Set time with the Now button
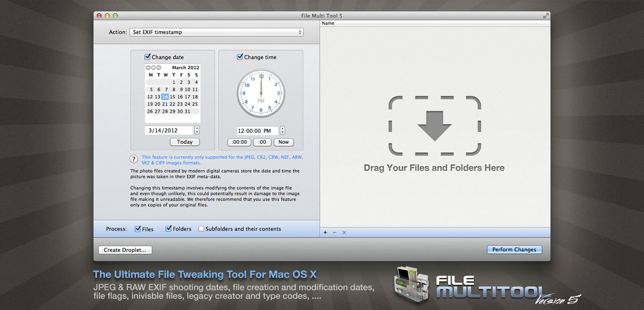The height and width of the screenshot is (310, 644). click(283, 142)
